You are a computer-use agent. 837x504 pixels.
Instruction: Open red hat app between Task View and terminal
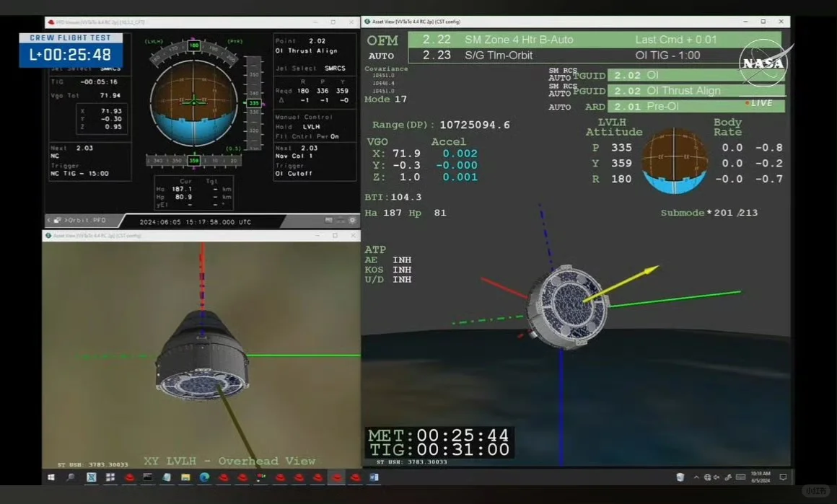click(x=129, y=477)
